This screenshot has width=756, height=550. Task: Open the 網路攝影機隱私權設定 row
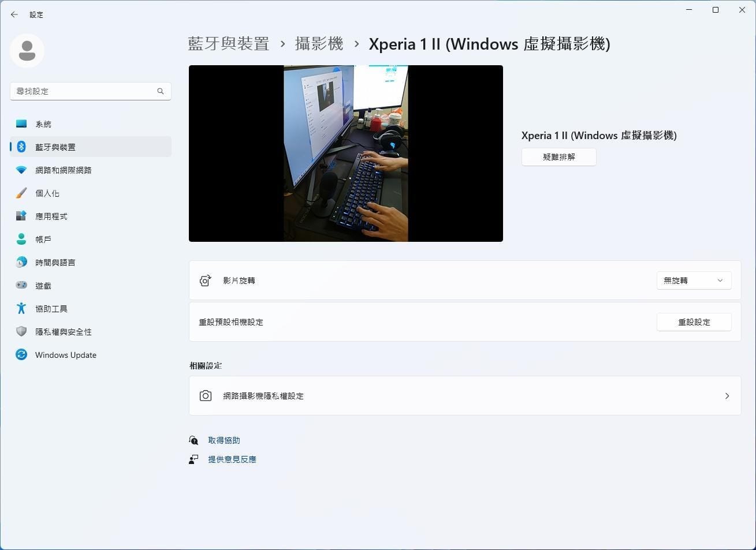pos(465,396)
